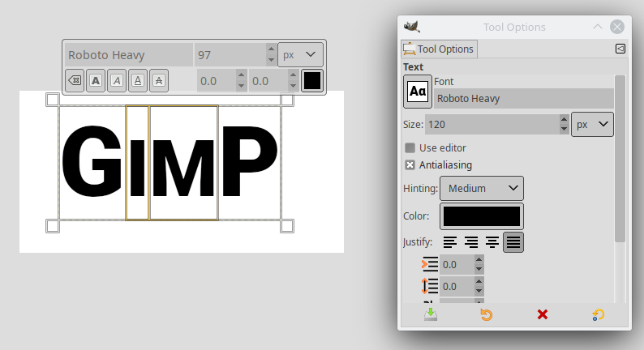Decrease kerning value in on-canvas toolbar
Screen dimensions: 644x350
pyautogui.click(x=293, y=86)
